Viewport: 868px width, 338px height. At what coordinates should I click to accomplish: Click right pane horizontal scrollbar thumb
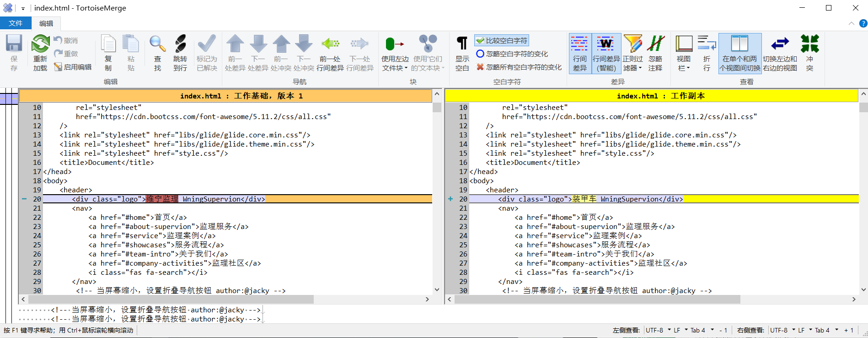(597, 299)
